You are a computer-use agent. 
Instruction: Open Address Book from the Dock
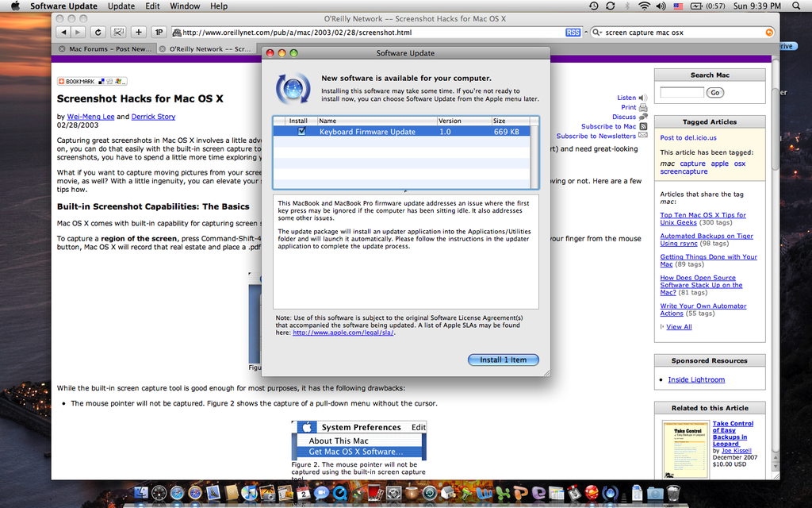pos(232,492)
